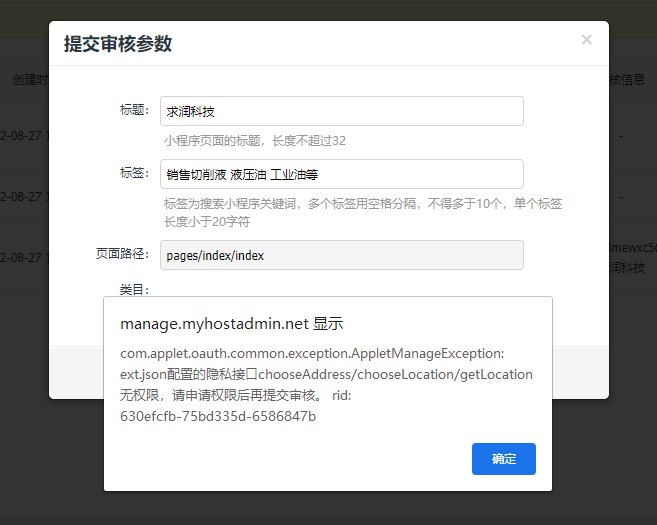Click the 标签 keywords input field
Image resolution: width=657 pixels, height=525 pixels.
[341, 174]
